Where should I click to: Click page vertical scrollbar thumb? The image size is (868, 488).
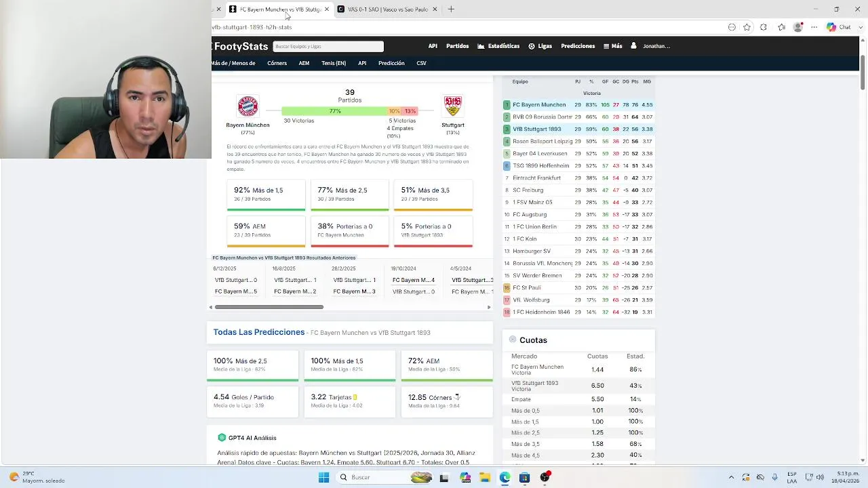pos(863,71)
